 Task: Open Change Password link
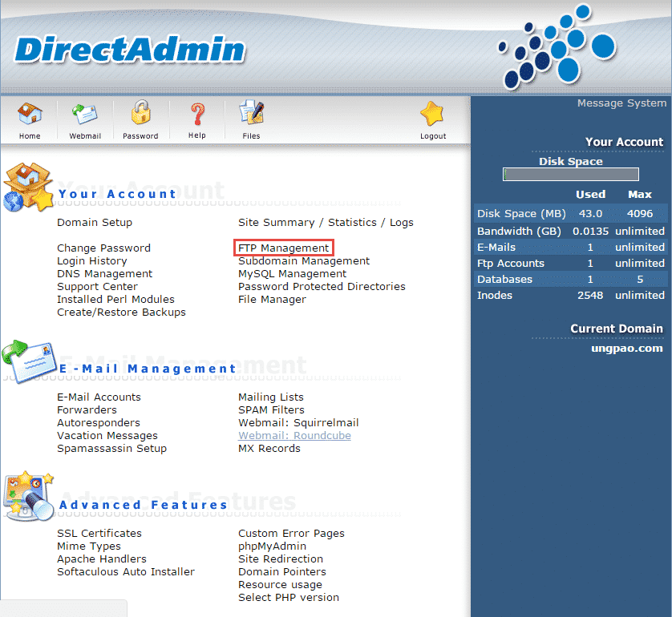(x=103, y=248)
